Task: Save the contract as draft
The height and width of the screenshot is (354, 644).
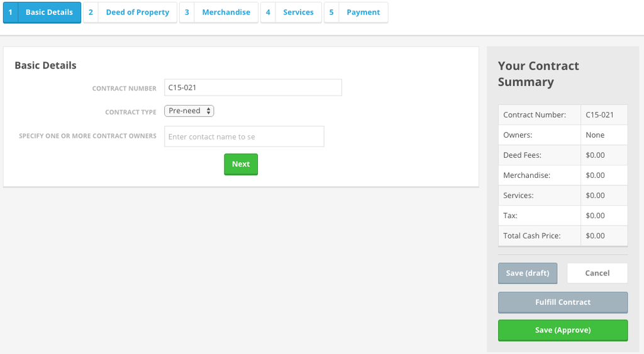Action: [528, 273]
